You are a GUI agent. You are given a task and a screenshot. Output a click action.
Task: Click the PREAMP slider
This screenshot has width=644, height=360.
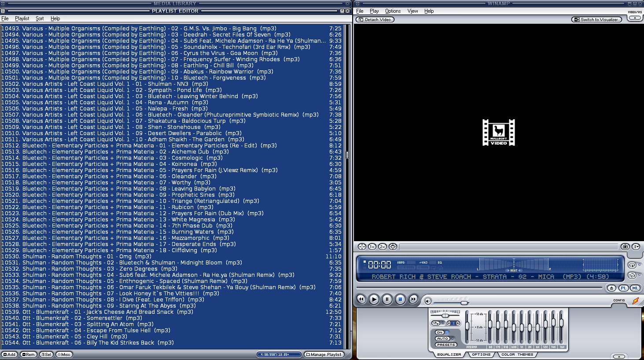[x=467, y=327]
